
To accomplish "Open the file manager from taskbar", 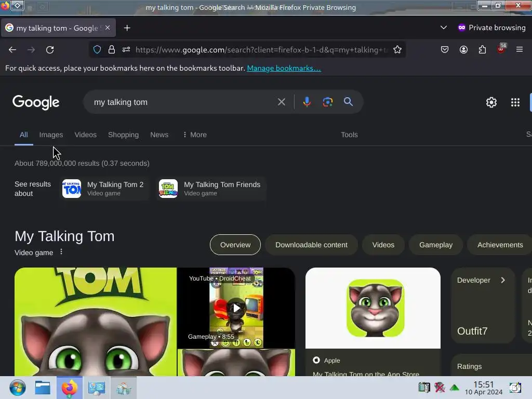I will coord(43,388).
